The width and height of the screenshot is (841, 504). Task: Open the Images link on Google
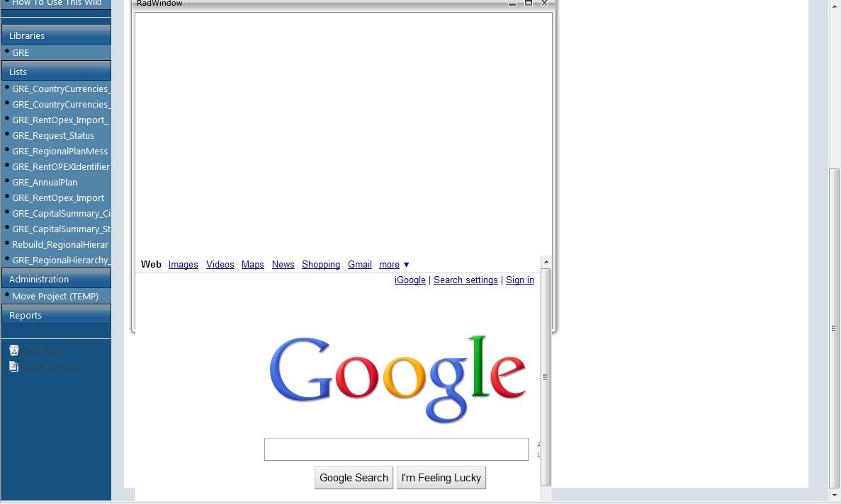(x=183, y=265)
